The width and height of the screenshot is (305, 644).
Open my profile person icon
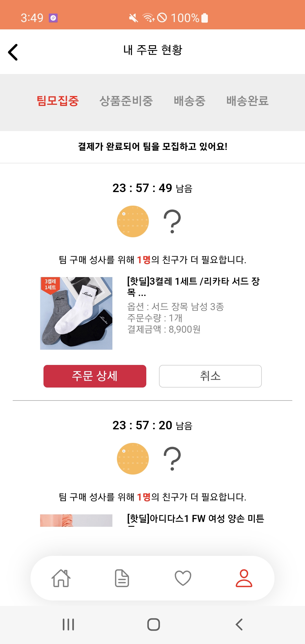(x=244, y=578)
